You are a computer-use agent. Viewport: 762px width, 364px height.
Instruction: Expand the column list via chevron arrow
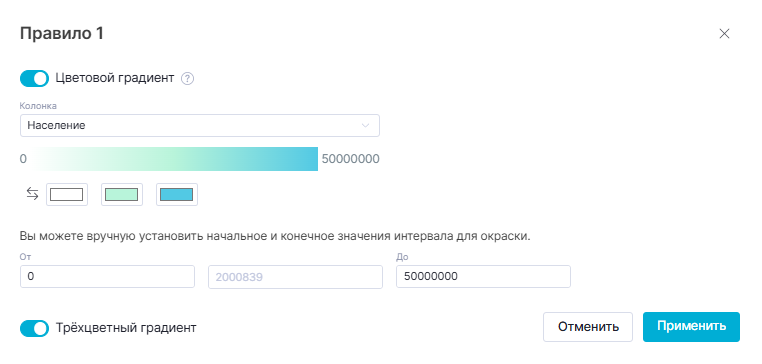click(365, 125)
